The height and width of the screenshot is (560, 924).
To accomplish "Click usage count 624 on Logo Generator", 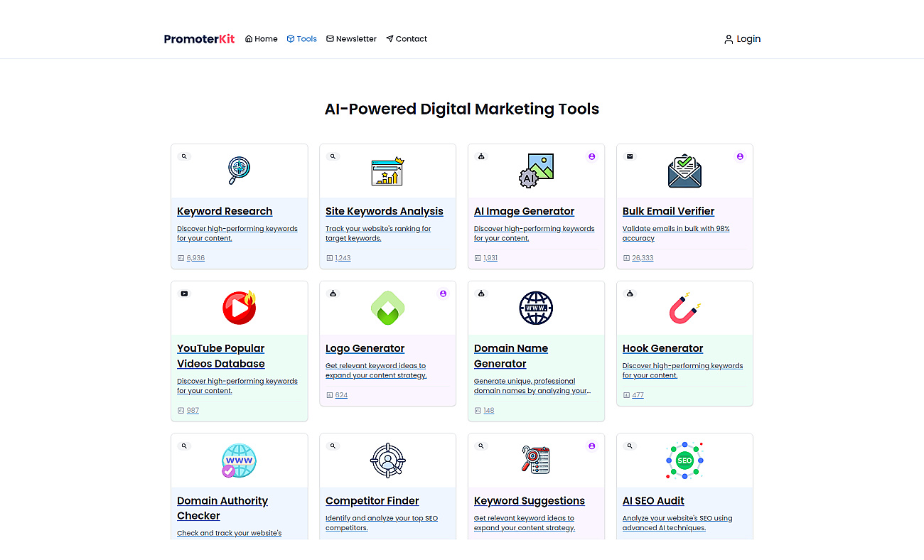I will coord(341,395).
